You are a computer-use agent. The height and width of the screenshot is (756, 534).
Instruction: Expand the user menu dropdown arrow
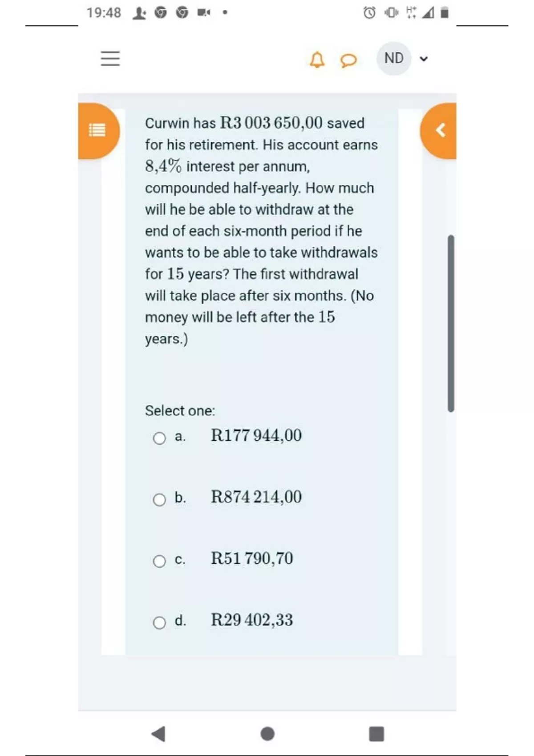(x=424, y=59)
